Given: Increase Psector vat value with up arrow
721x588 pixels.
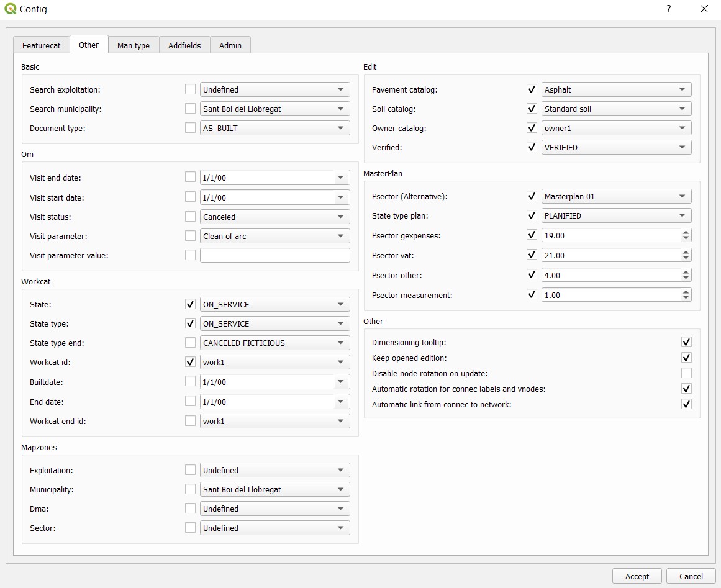Looking at the screenshot, I should click(686, 252).
